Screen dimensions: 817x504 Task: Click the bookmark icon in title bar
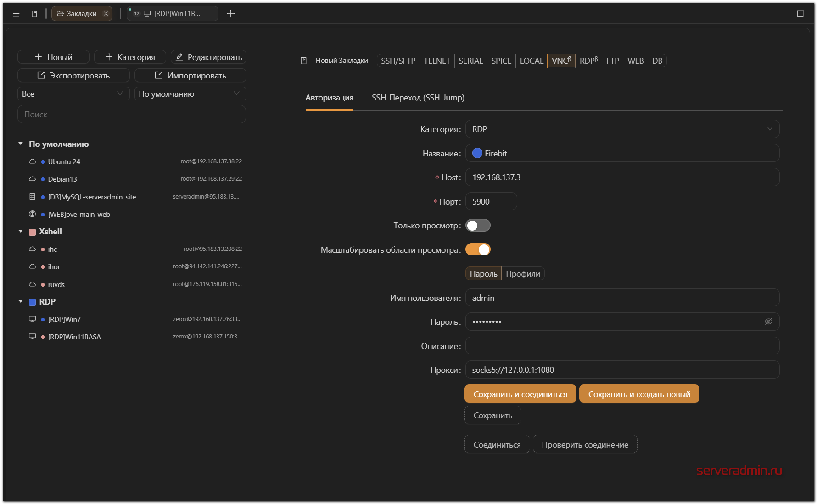(34, 14)
